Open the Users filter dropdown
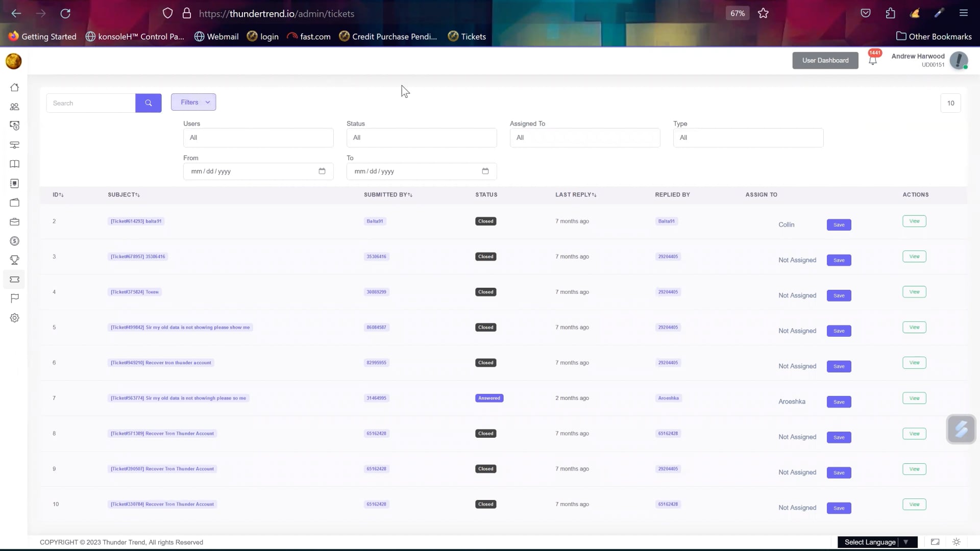 click(x=258, y=138)
